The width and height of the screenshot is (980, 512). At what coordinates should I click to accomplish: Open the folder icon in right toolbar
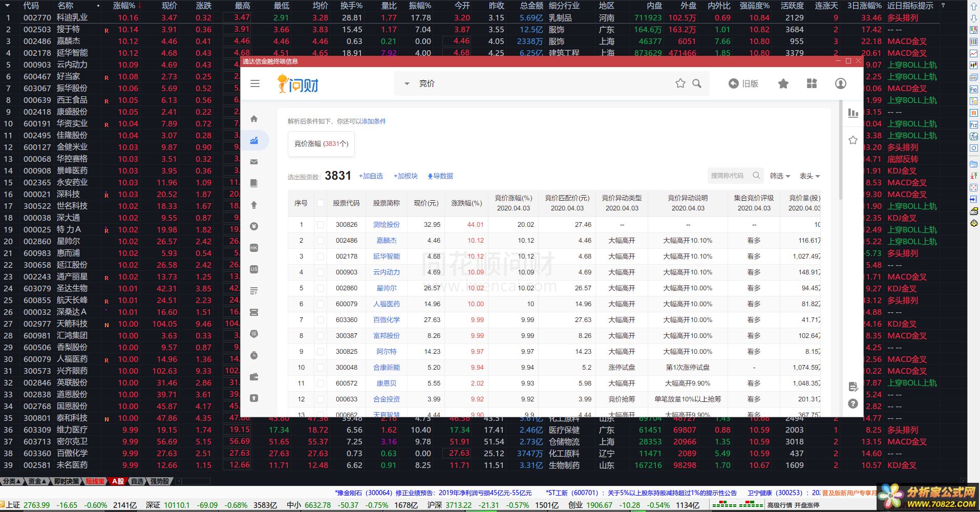[x=974, y=164]
